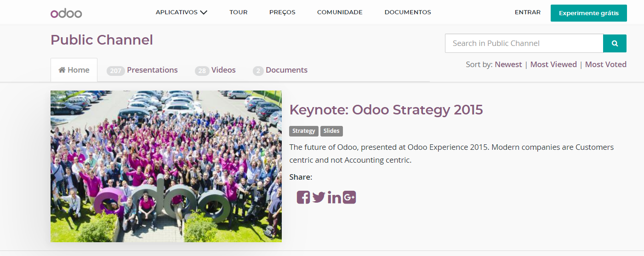Open the Documents tab
644x256 pixels.
280,70
